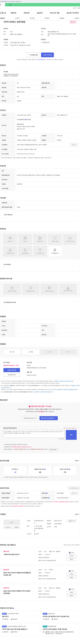Click 채용정보 더보기 in 기업정보
Image resolution: width=80 pixels, height=644 pixels.
[x=72, y=521]
